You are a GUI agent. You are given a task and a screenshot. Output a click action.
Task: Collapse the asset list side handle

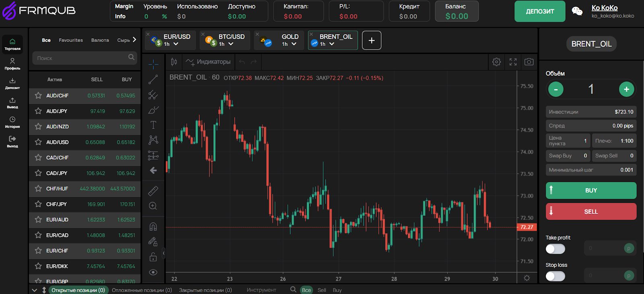(x=163, y=253)
